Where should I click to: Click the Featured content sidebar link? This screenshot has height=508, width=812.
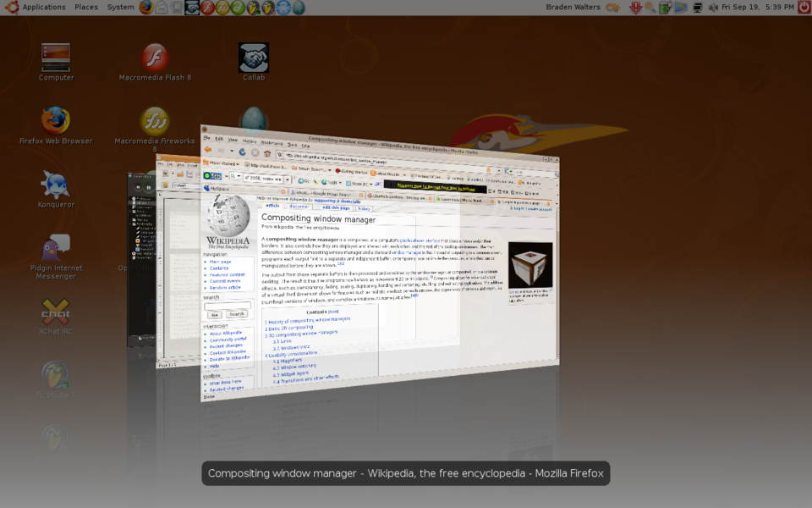(227, 274)
